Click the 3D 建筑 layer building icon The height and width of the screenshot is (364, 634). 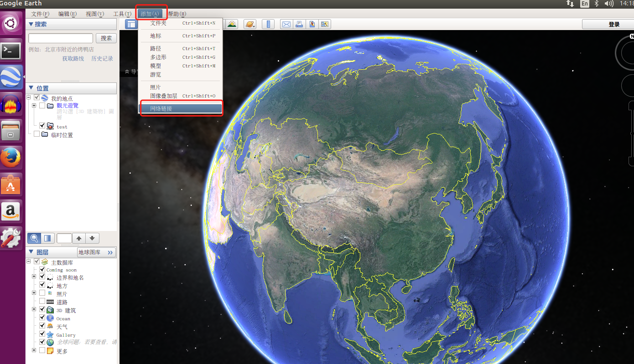(50, 310)
